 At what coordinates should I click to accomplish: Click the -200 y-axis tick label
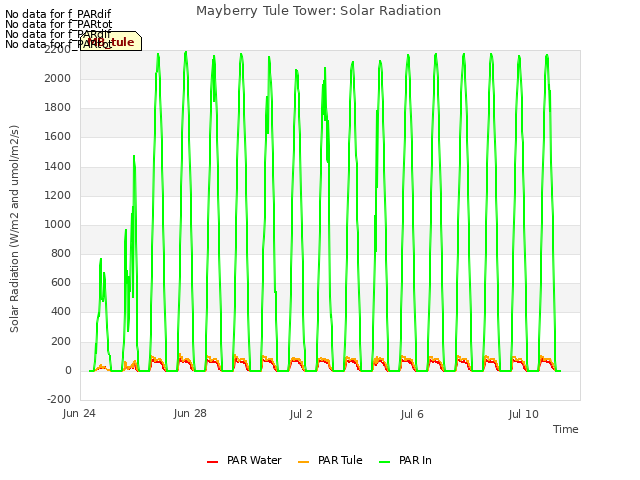pos(59,399)
